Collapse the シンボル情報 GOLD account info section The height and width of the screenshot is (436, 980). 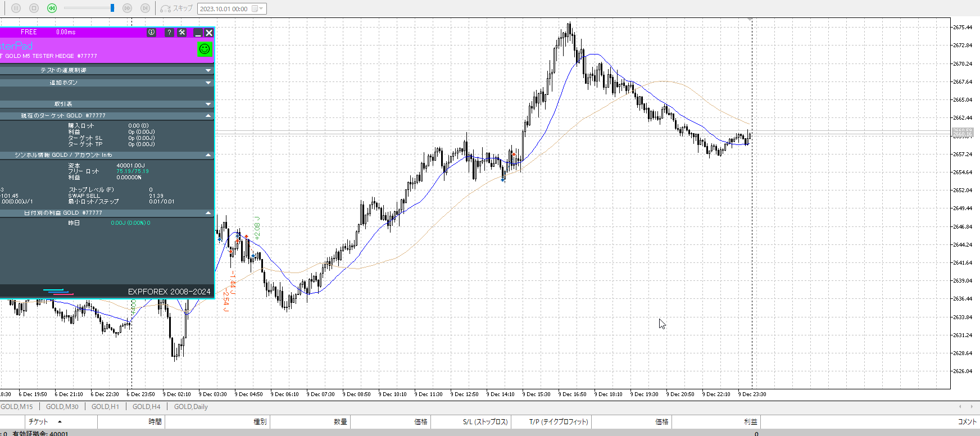pyautogui.click(x=208, y=155)
